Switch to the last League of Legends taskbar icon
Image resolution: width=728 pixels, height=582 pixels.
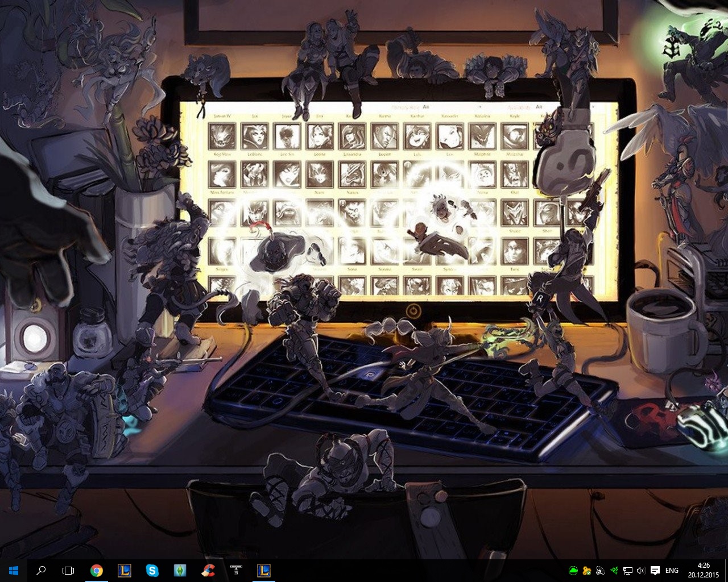pyautogui.click(x=263, y=571)
